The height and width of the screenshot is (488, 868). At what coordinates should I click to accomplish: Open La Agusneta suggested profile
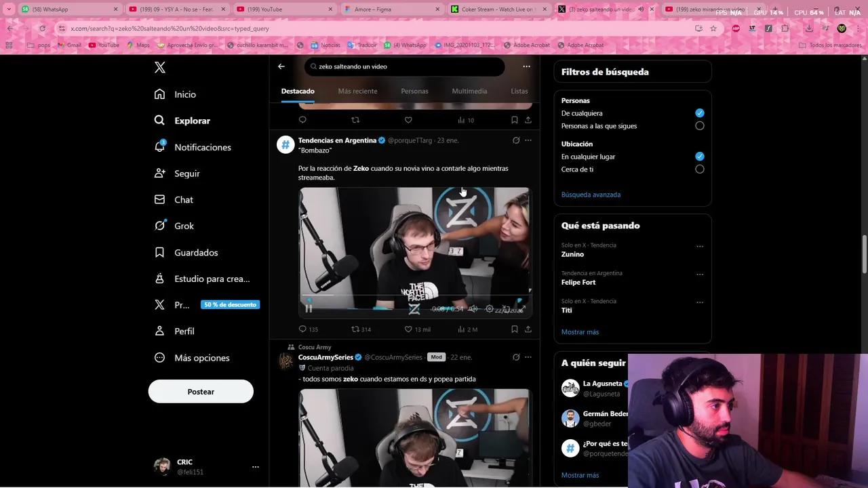click(602, 384)
